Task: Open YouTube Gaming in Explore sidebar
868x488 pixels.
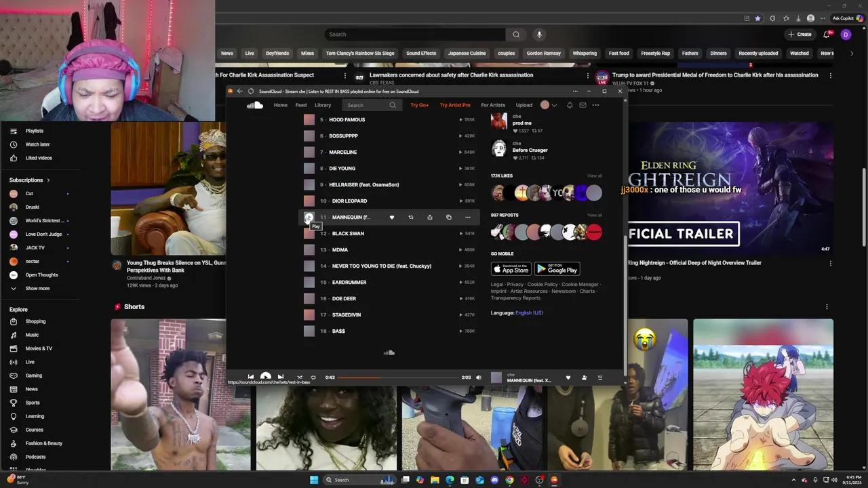Action: coord(34,375)
